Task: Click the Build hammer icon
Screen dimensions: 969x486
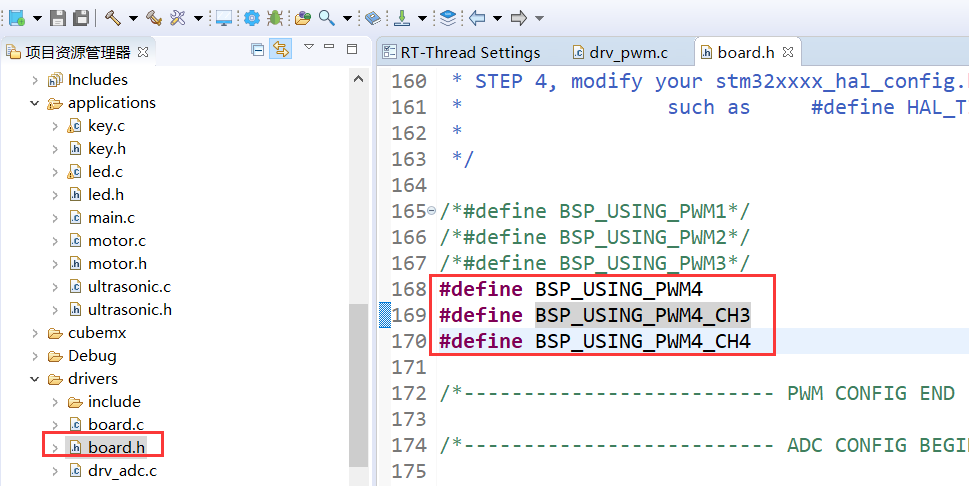Action: click(x=112, y=18)
